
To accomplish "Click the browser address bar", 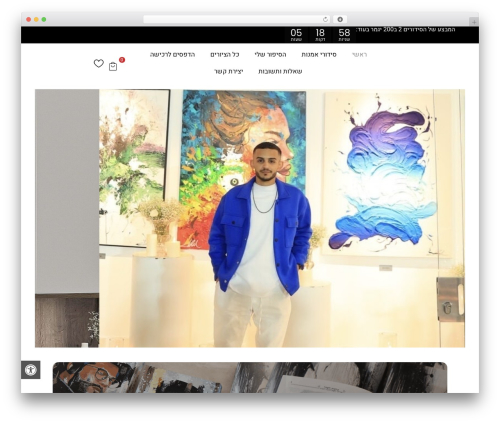I will click(x=237, y=19).
